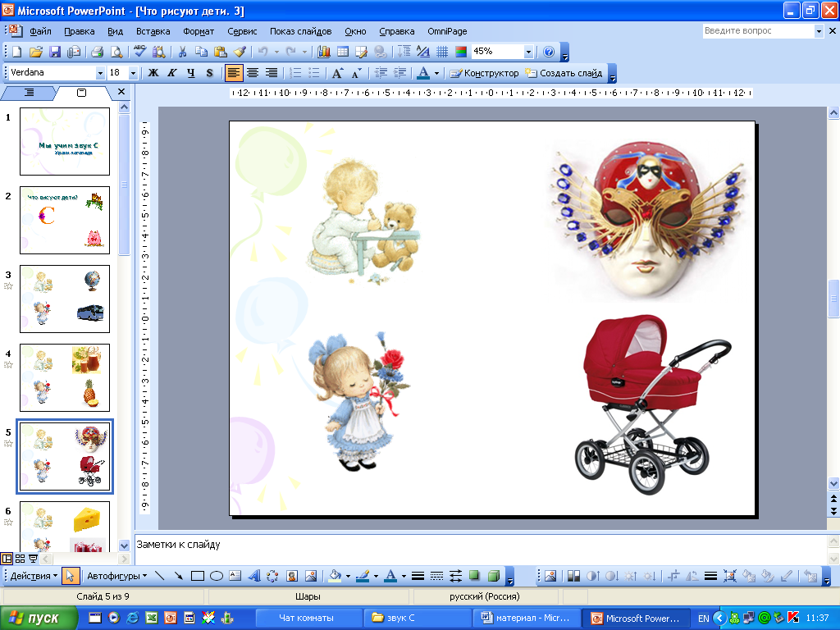Click the Создать слайд button
Image resolution: width=840 pixels, height=630 pixels.
click(x=564, y=73)
